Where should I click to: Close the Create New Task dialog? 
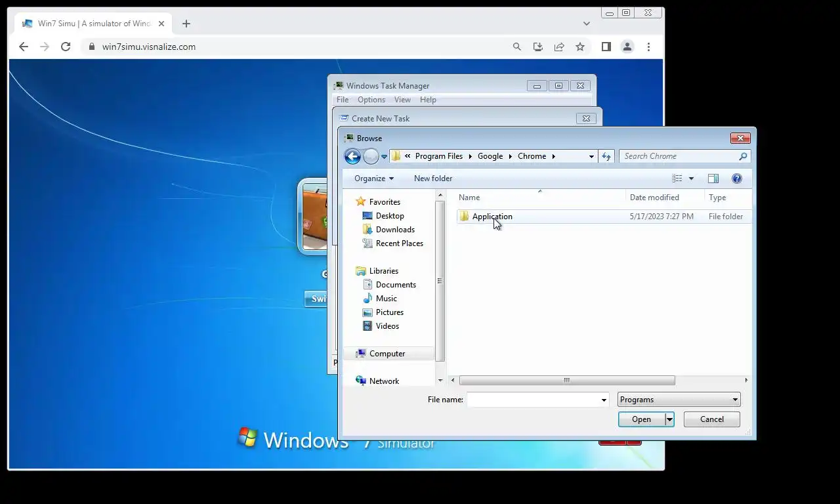(586, 118)
